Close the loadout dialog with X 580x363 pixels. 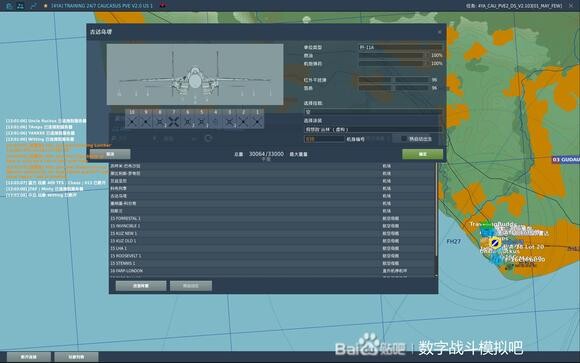pos(439,32)
